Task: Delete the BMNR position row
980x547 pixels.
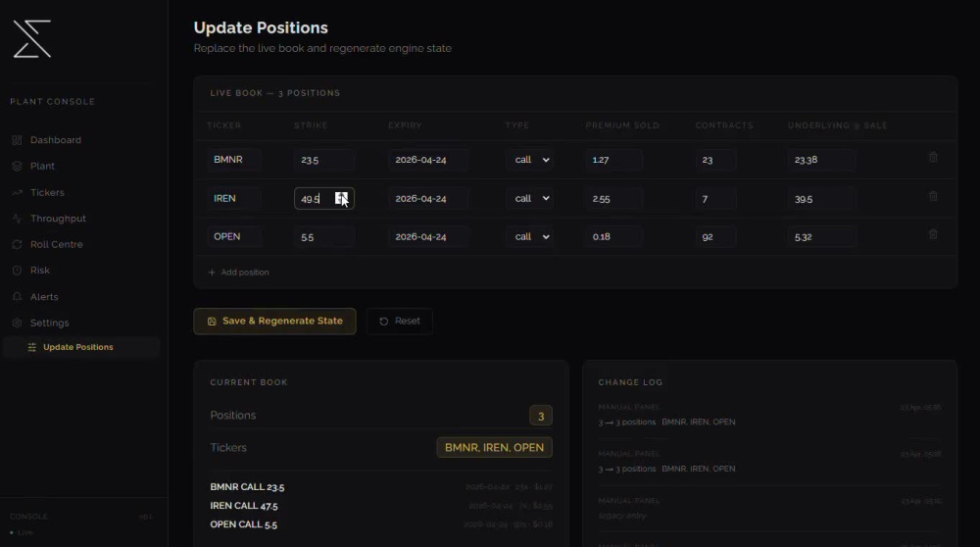Action: coord(933,158)
